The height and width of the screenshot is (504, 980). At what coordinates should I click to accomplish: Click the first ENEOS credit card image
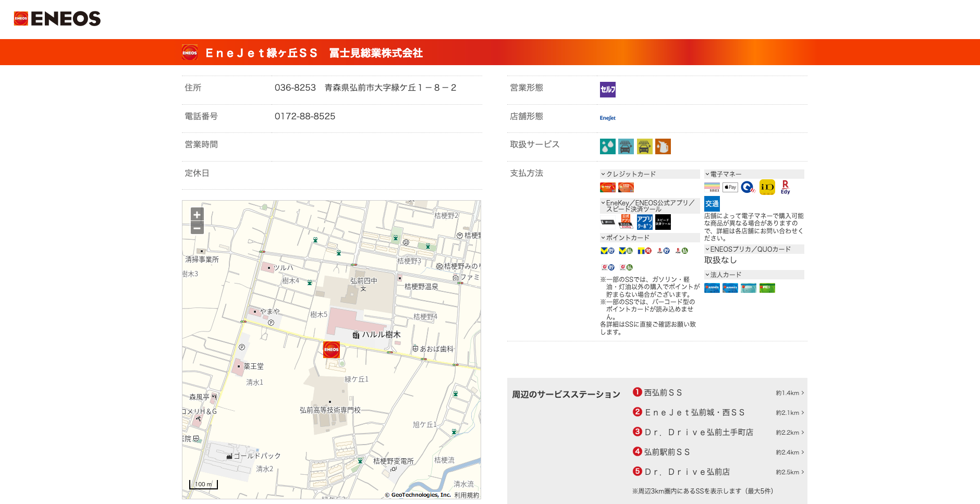pyautogui.click(x=608, y=187)
